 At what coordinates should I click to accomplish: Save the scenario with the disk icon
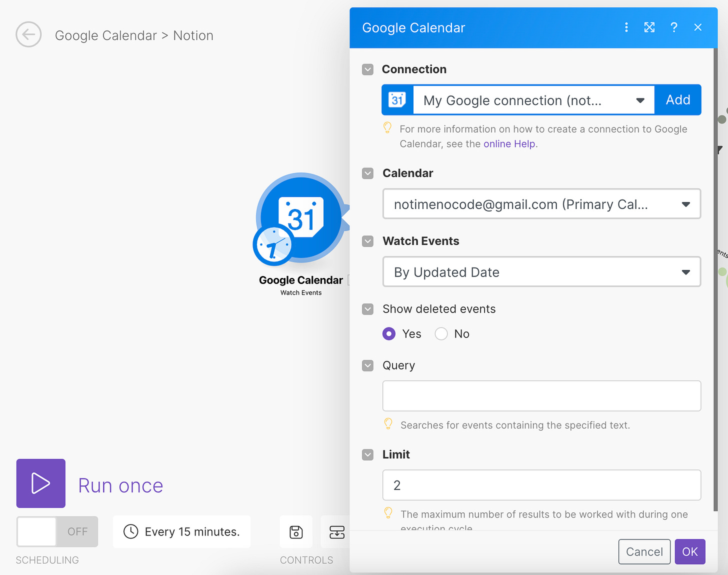(296, 532)
